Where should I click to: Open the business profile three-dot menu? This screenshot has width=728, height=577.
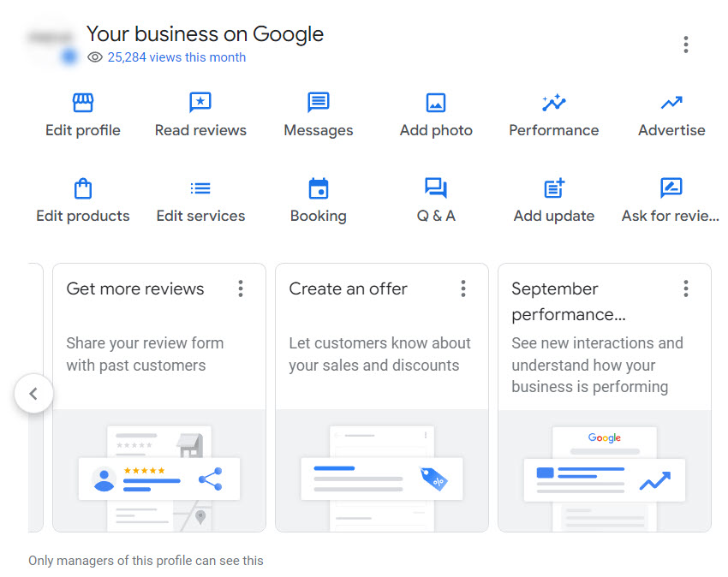[x=686, y=45]
